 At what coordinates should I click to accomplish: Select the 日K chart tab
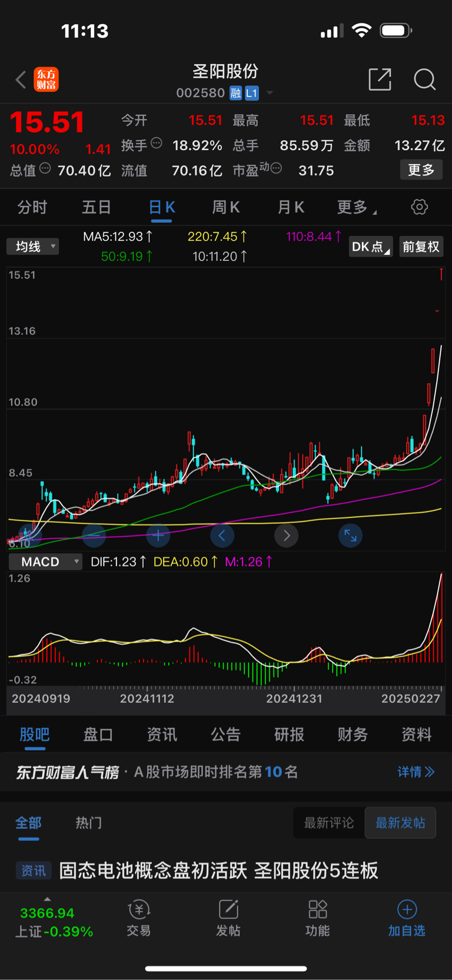[161, 207]
